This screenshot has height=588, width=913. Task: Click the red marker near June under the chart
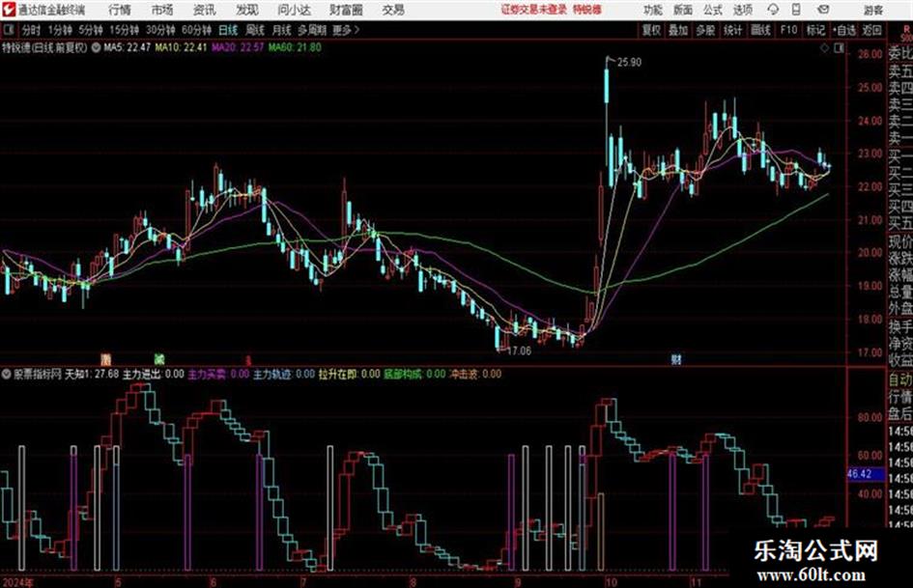point(247,360)
